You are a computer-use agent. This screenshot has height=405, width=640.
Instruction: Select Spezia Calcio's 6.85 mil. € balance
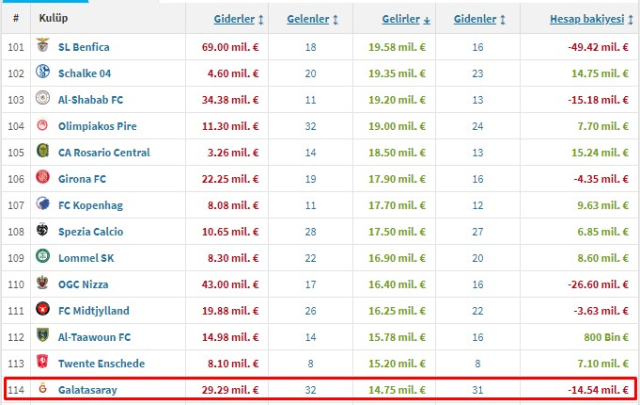(x=603, y=232)
